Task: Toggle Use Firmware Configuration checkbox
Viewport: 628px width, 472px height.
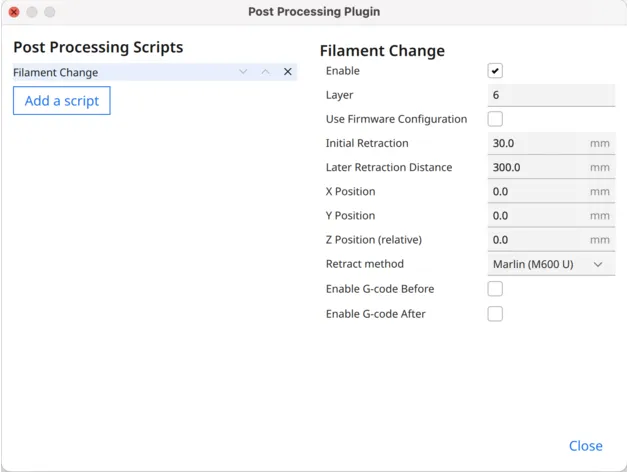Action: (495, 119)
